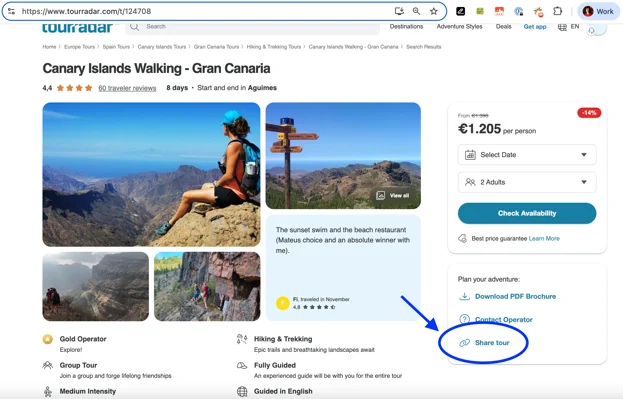623x399 pixels.
Task: Click Download PDF Brochure link
Action: (x=515, y=296)
